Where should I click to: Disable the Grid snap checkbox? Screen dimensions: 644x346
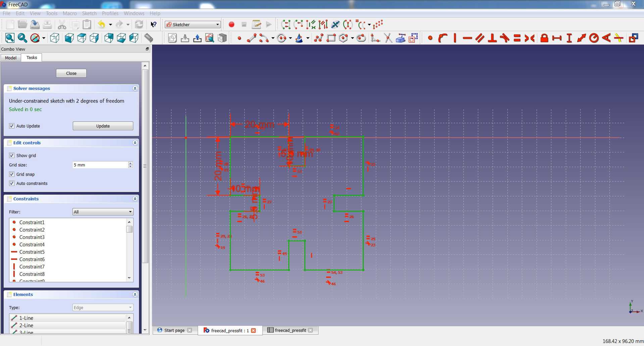[12, 174]
